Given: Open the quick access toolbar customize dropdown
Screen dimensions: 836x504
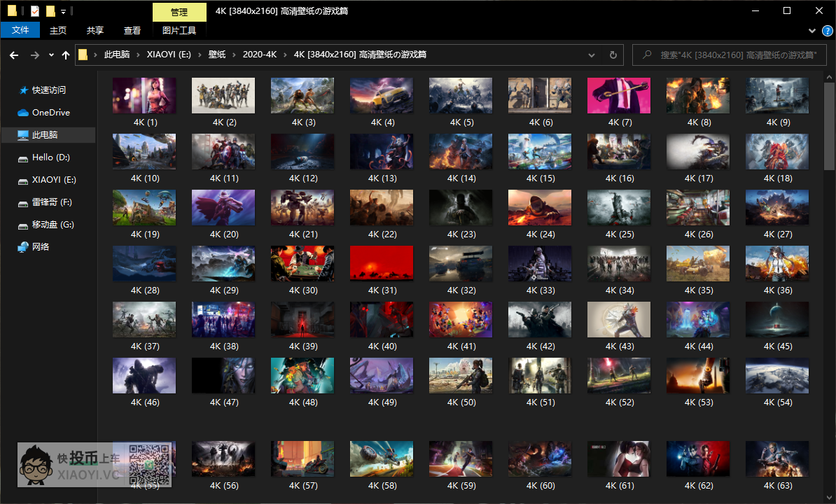Looking at the screenshot, I should [63, 11].
